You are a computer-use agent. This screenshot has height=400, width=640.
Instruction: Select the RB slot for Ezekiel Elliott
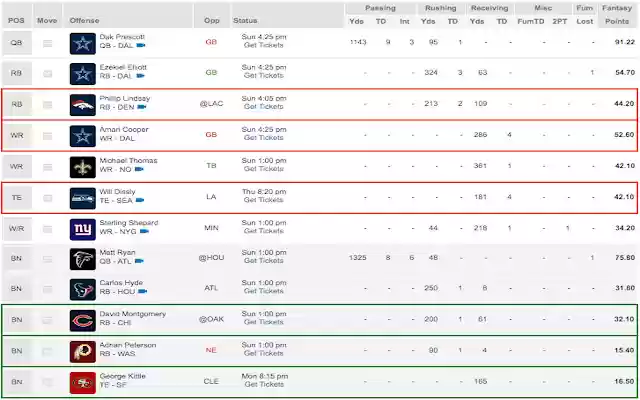coord(17,73)
